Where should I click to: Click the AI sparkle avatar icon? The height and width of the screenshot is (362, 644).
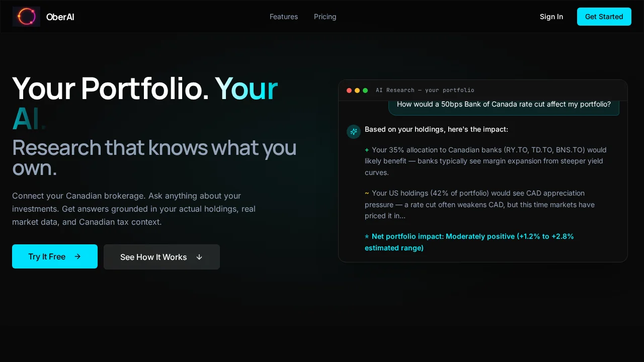[354, 132]
